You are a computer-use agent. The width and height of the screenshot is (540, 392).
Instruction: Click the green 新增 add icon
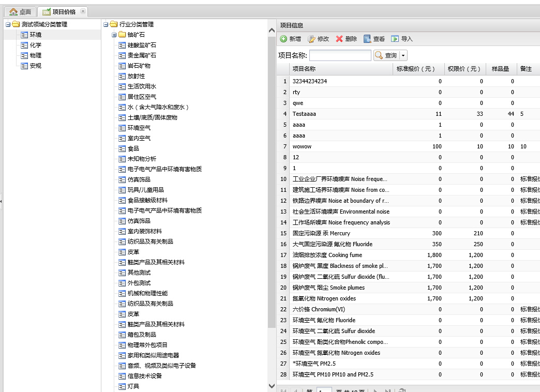[x=283, y=39]
